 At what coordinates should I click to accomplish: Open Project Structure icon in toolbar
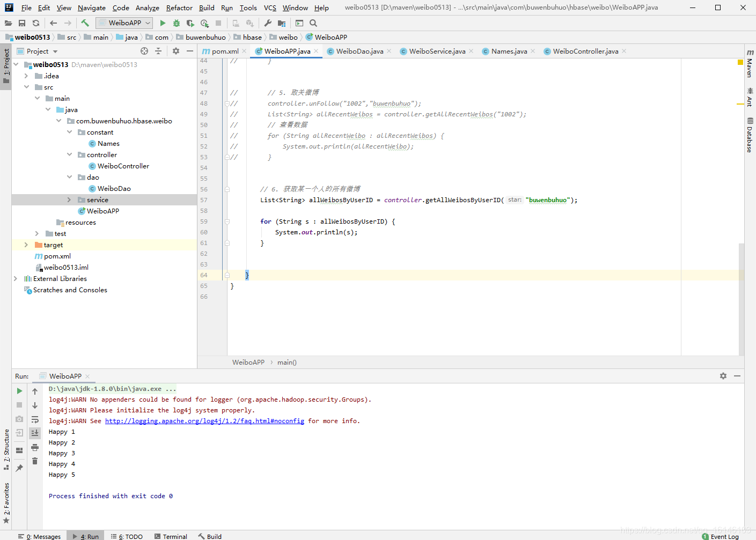coord(282,23)
